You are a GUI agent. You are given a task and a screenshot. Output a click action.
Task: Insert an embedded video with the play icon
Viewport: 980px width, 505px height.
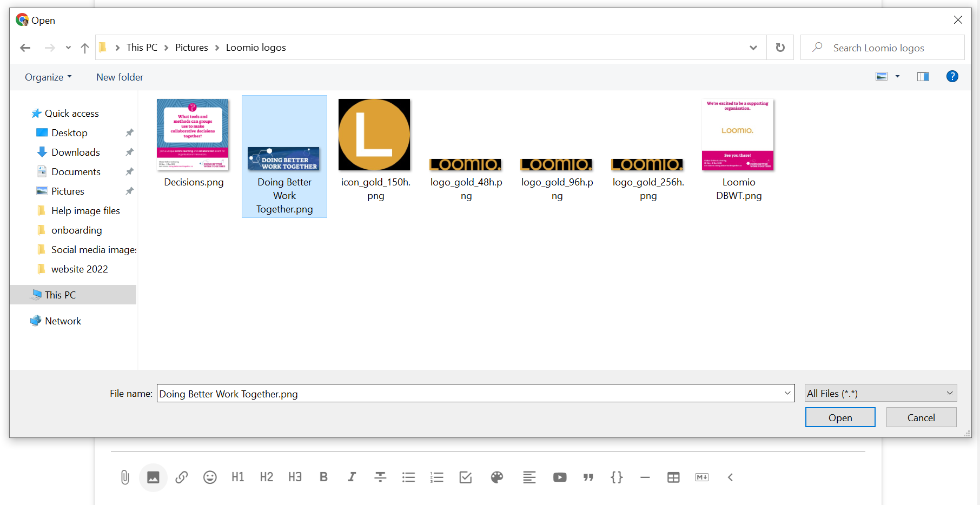pos(560,477)
